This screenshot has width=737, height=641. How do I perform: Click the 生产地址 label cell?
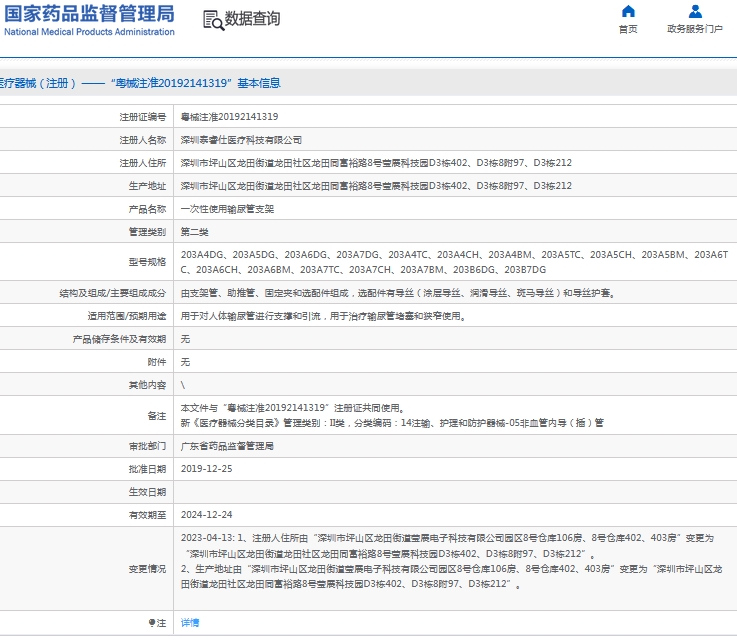(x=86, y=186)
